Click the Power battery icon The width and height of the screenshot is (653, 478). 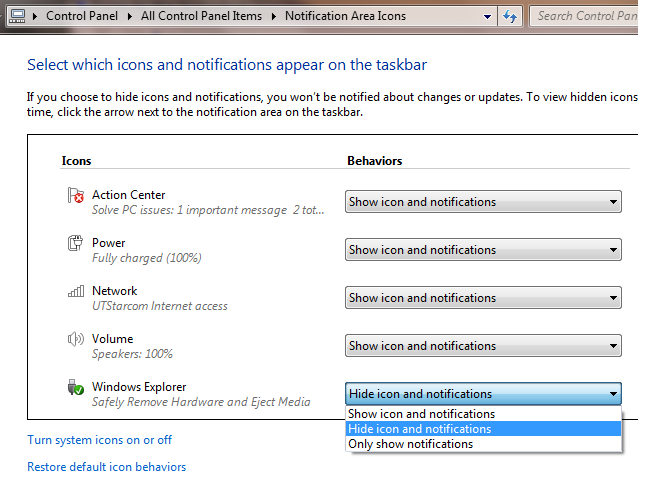point(75,243)
